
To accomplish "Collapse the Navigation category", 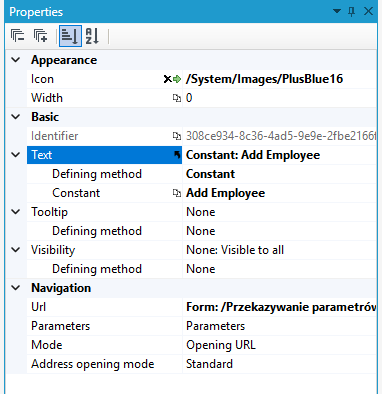I will (16, 288).
